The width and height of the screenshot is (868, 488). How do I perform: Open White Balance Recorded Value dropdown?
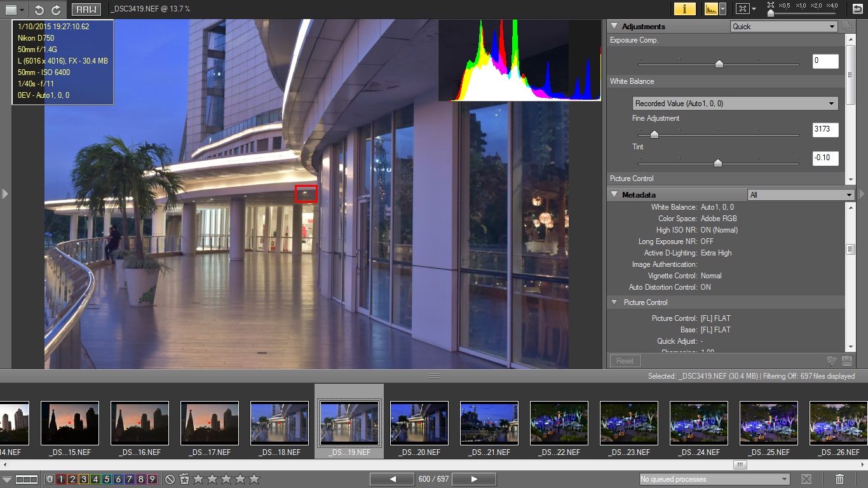coord(735,104)
